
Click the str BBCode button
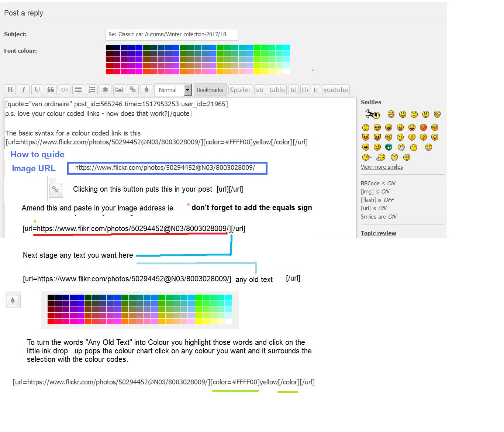tap(260, 90)
